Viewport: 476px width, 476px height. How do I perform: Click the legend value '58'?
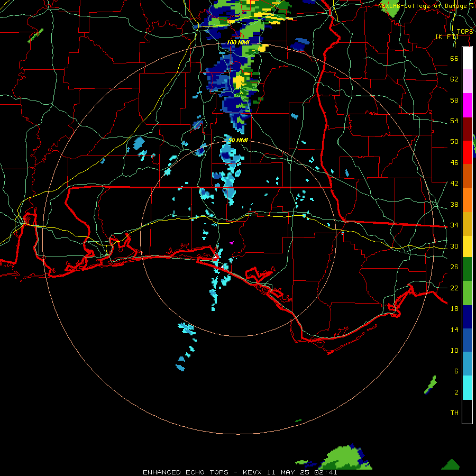coord(454,100)
